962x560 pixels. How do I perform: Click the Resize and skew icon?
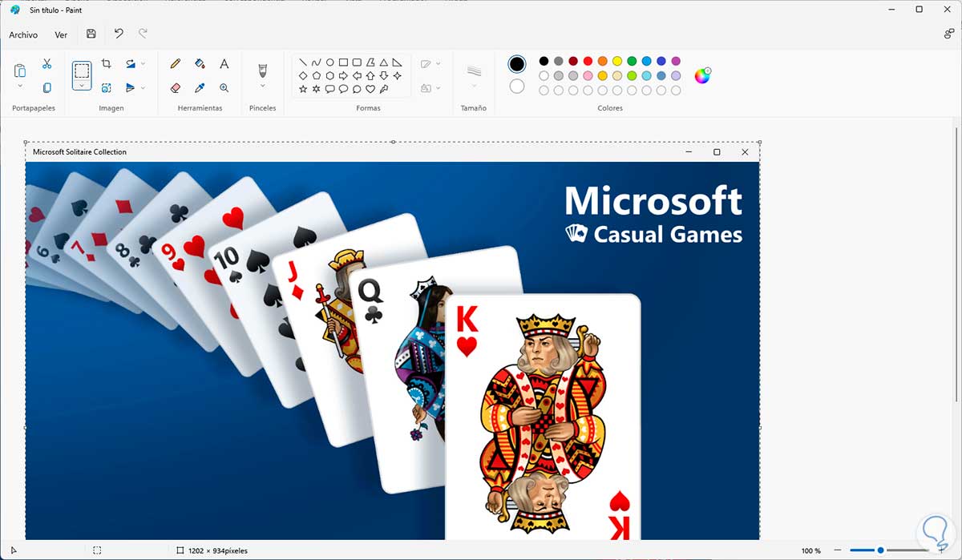click(106, 87)
